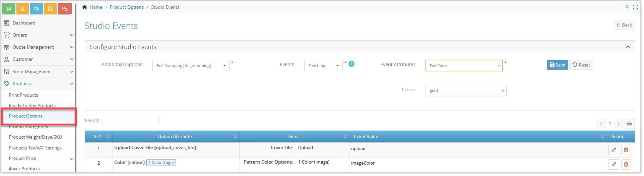Click the Save button
Image resolution: width=644 pixels, height=176 pixels.
coord(557,65)
